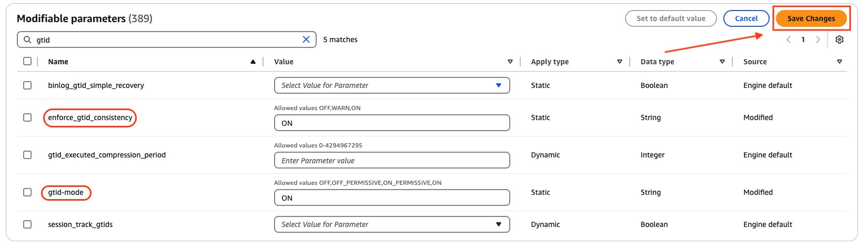Image resolution: width=868 pixels, height=247 pixels.
Task: Filter Value column using sort arrow
Action: click(x=510, y=62)
